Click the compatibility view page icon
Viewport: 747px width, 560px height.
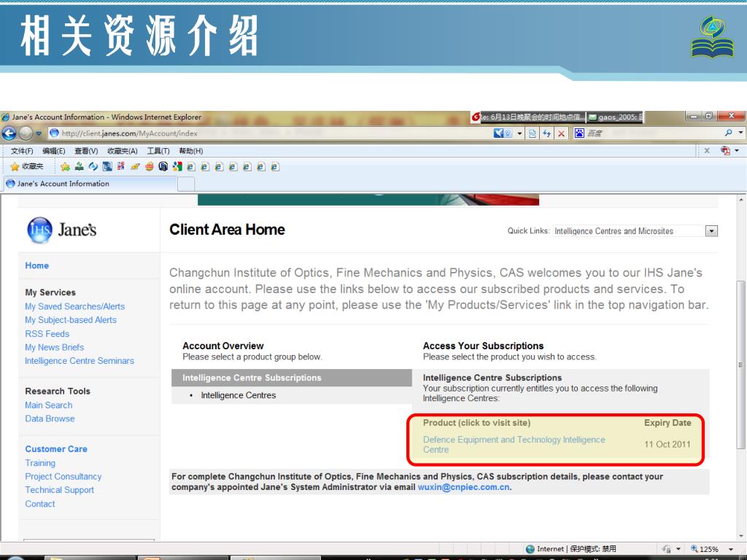click(x=532, y=133)
